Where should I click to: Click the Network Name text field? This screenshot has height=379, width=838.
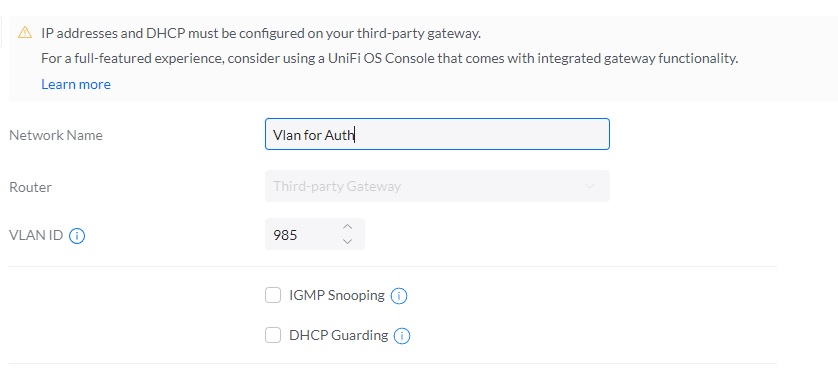pos(437,134)
